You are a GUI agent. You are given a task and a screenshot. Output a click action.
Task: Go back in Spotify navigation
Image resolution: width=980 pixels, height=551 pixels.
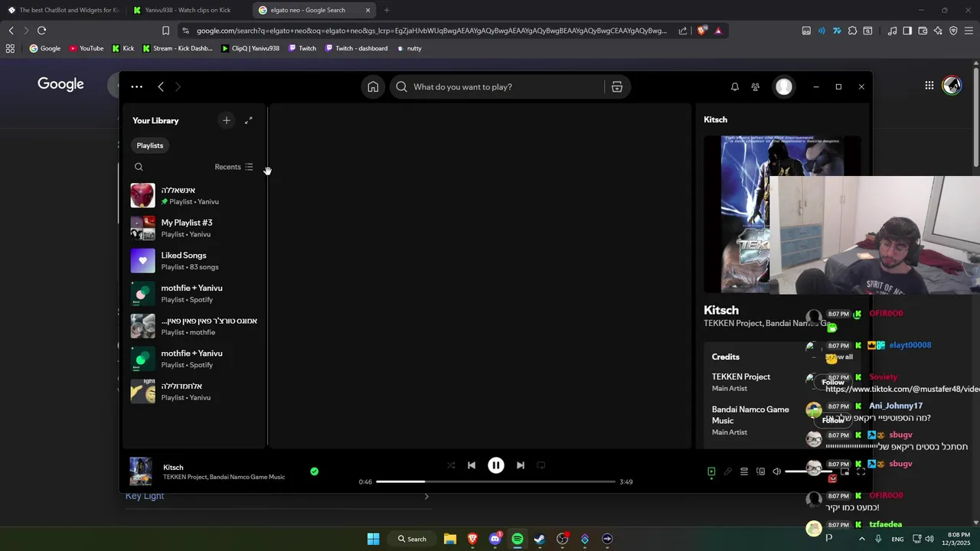tap(161, 86)
